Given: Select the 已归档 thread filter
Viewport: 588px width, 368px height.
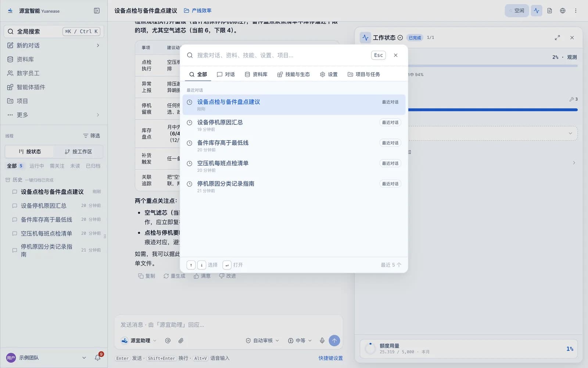Looking at the screenshot, I should pyautogui.click(x=93, y=166).
